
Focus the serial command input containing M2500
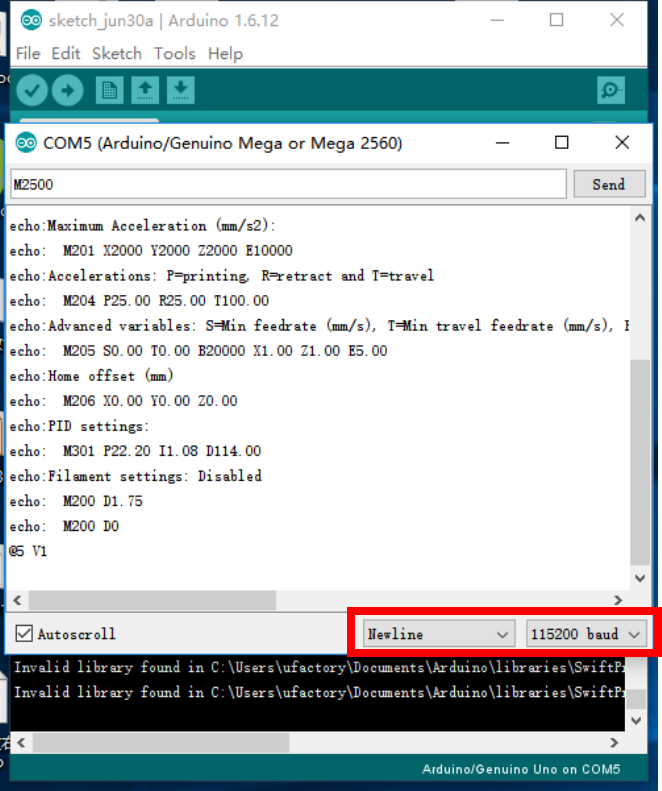click(x=289, y=184)
